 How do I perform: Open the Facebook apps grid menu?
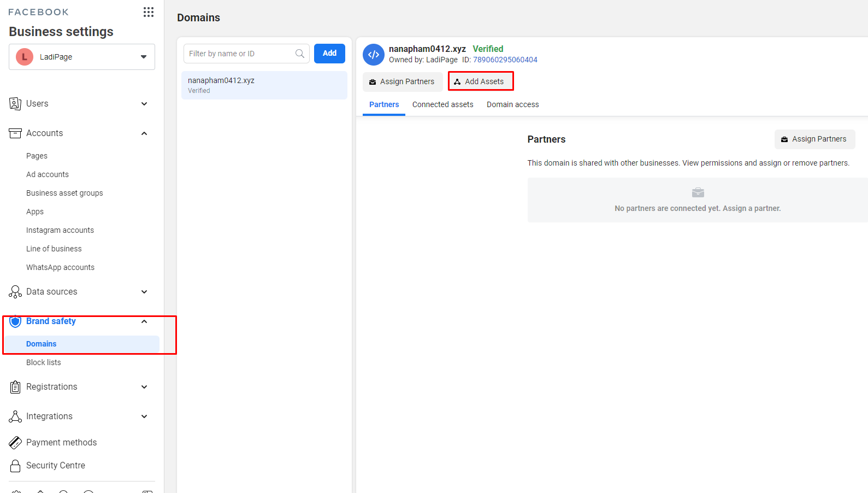[x=149, y=12]
